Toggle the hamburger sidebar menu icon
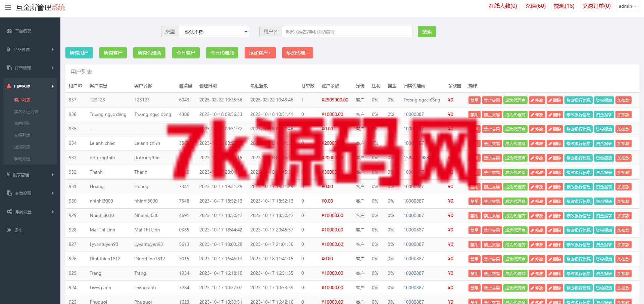Image resolution: width=644 pixels, height=304 pixels. [8, 7]
